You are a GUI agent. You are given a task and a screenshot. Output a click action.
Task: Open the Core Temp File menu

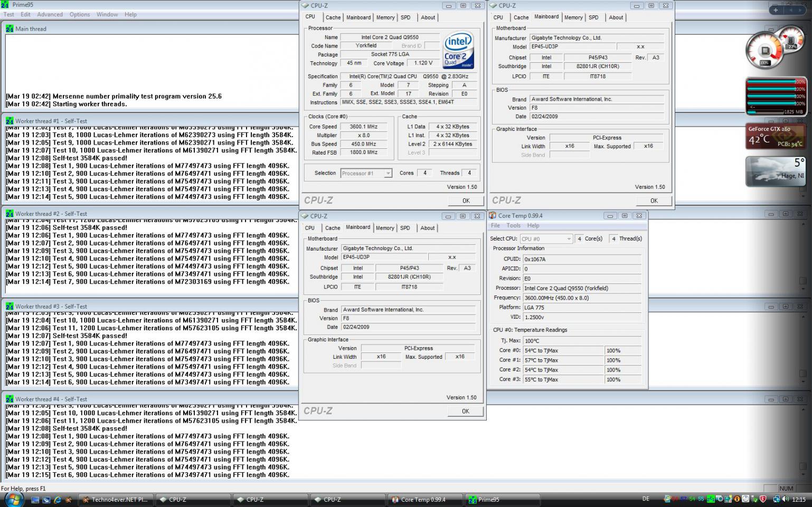tap(495, 225)
